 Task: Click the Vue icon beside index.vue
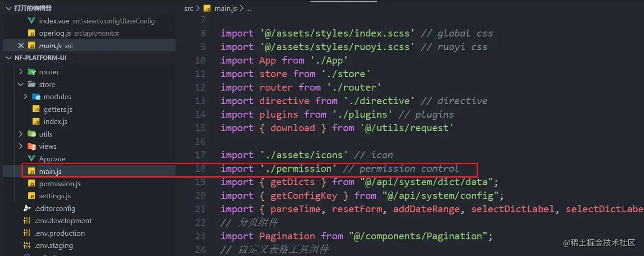[31, 21]
